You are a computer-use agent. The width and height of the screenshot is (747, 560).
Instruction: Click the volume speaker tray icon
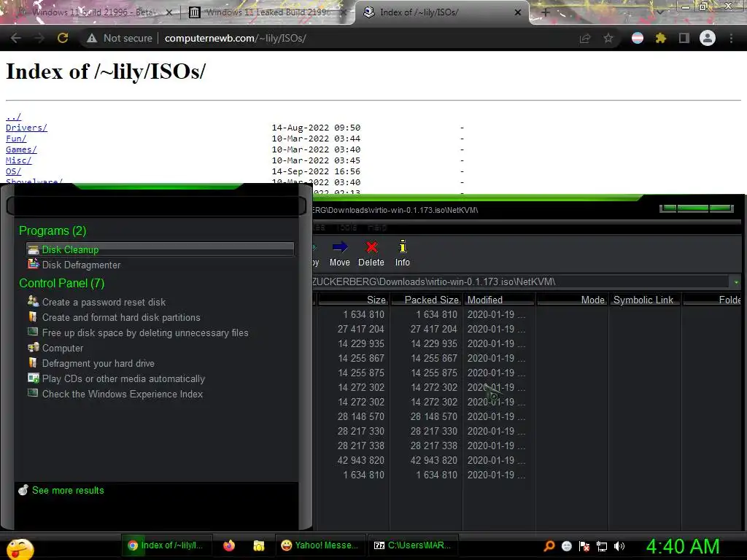click(x=619, y=546)
